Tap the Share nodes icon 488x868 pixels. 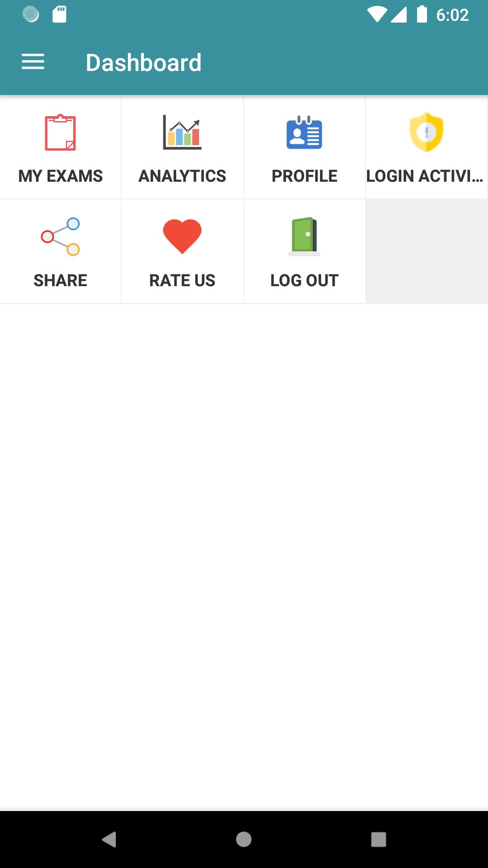click(x=60, y=236)
